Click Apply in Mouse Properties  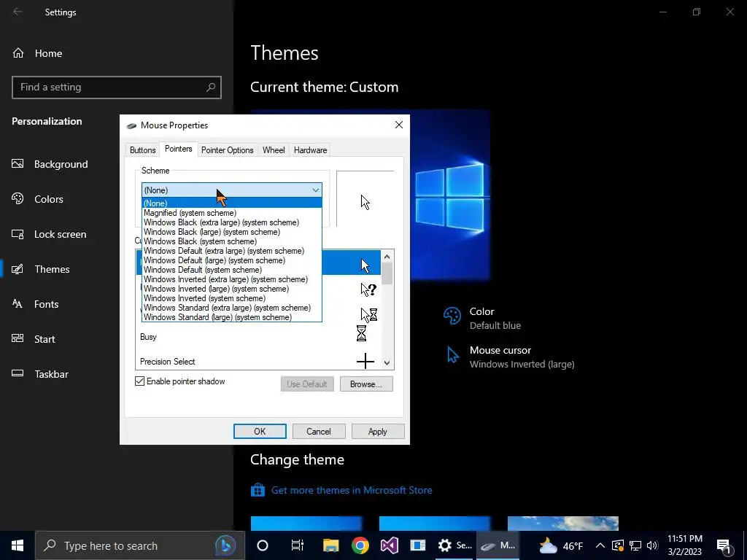(378, 432)
